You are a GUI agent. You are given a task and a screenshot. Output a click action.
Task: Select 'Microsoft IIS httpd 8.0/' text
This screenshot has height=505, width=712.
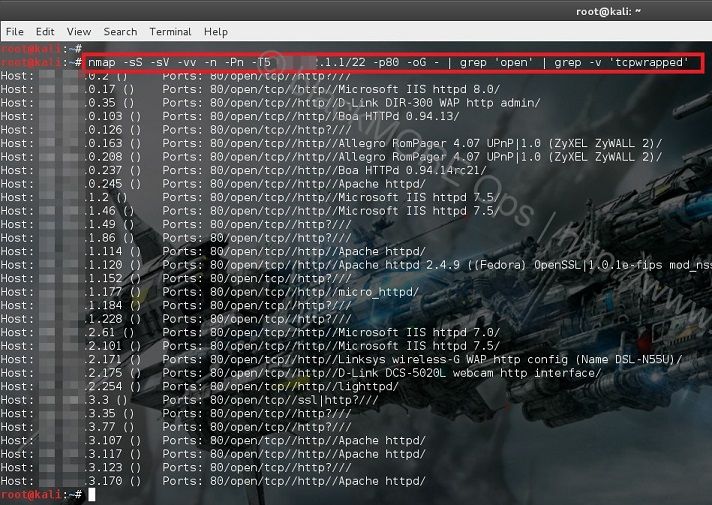419,89
